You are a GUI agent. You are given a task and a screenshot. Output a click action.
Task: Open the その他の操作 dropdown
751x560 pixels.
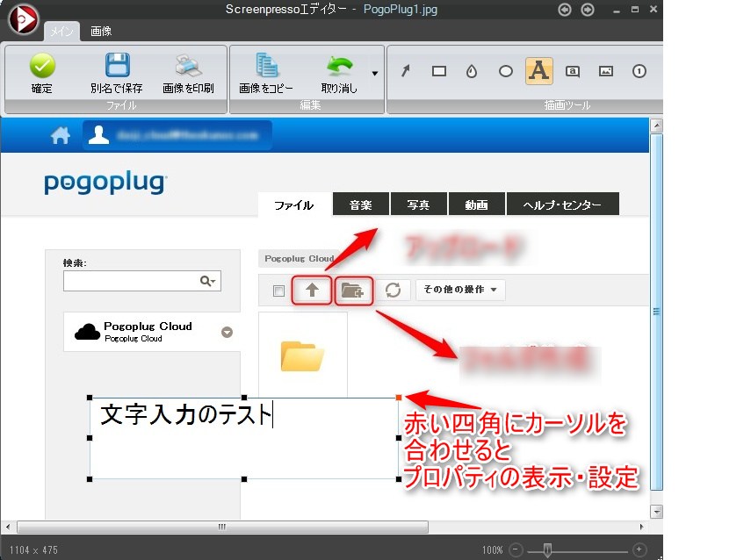(x=460, y=290)
